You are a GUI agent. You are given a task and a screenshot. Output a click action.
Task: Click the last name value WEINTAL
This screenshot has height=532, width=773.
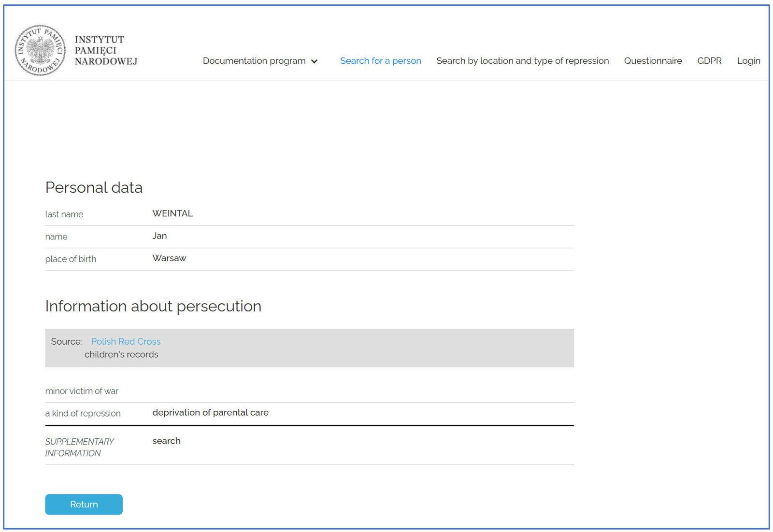[172, 213]
